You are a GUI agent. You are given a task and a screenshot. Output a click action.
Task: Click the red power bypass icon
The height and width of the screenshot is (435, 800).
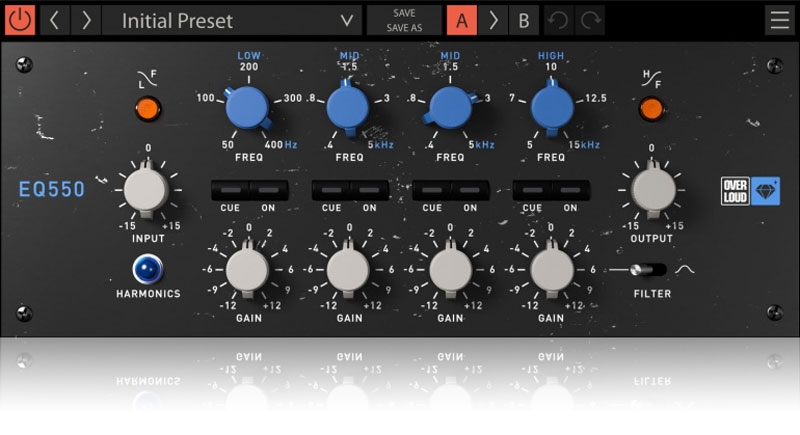pyautogui.click(x=20, y=20)
